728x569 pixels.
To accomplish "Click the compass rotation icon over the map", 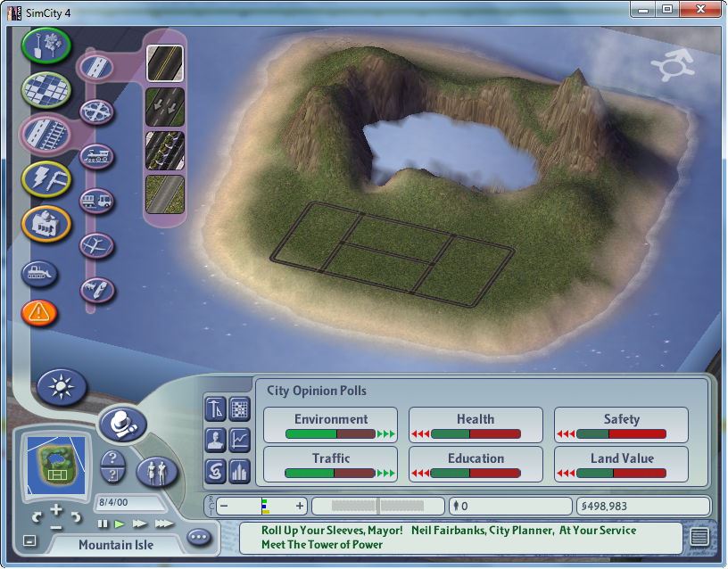I will [674, 65].
